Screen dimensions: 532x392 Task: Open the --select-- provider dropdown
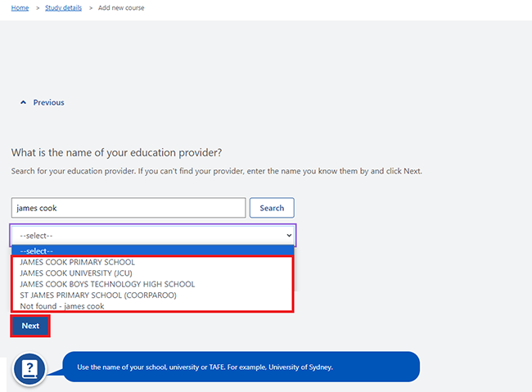click(153, 235)
